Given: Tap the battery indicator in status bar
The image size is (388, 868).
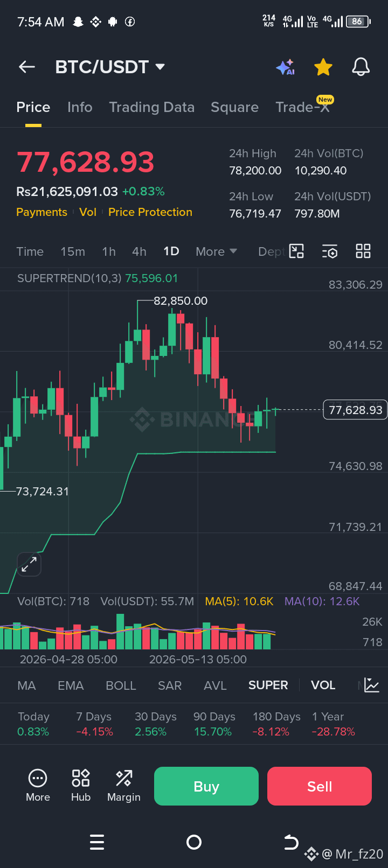Looking at the screenshot, I should pos(358,22).
